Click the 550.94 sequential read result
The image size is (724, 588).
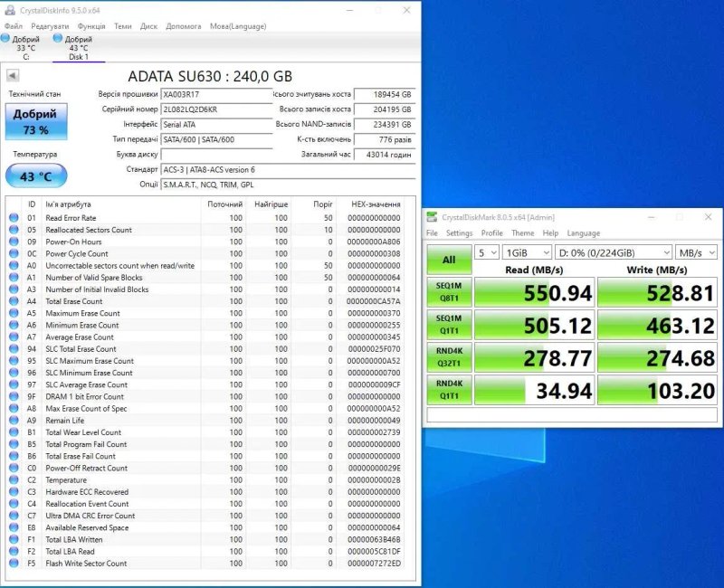534,292
